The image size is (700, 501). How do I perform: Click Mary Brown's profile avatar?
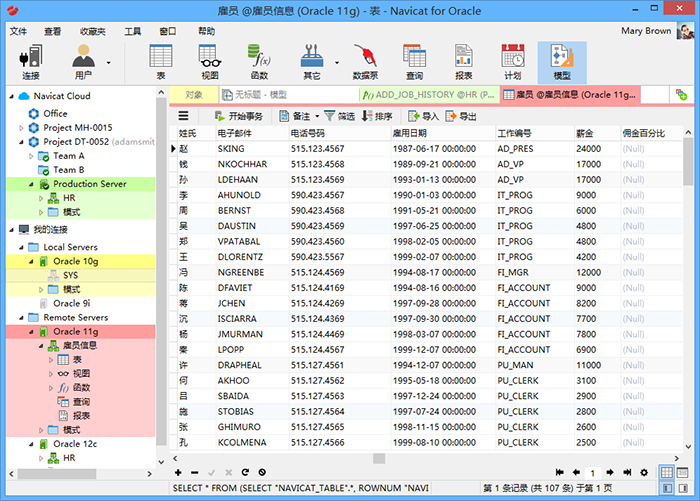(x=685, y=31)
